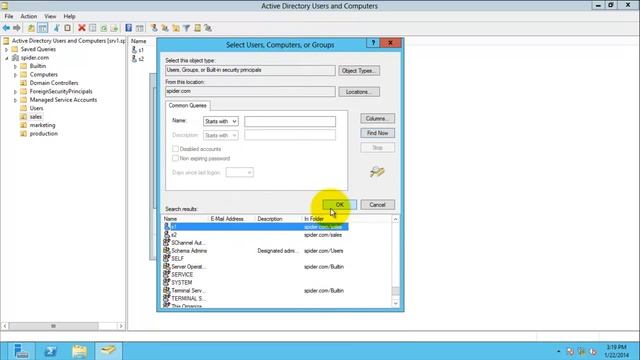Select the marketing organizational unit
The height and width of the screenshot is (360, 640).
(x=42, y=125)
